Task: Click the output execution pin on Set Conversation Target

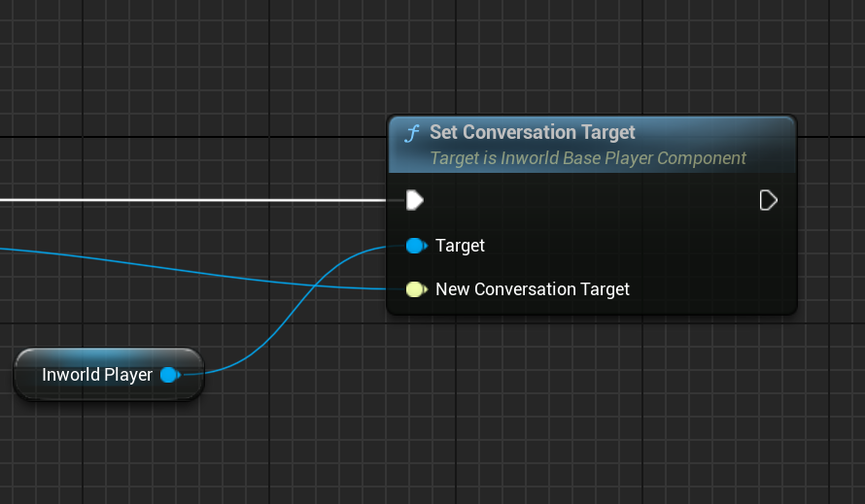Action: point(769,200)
